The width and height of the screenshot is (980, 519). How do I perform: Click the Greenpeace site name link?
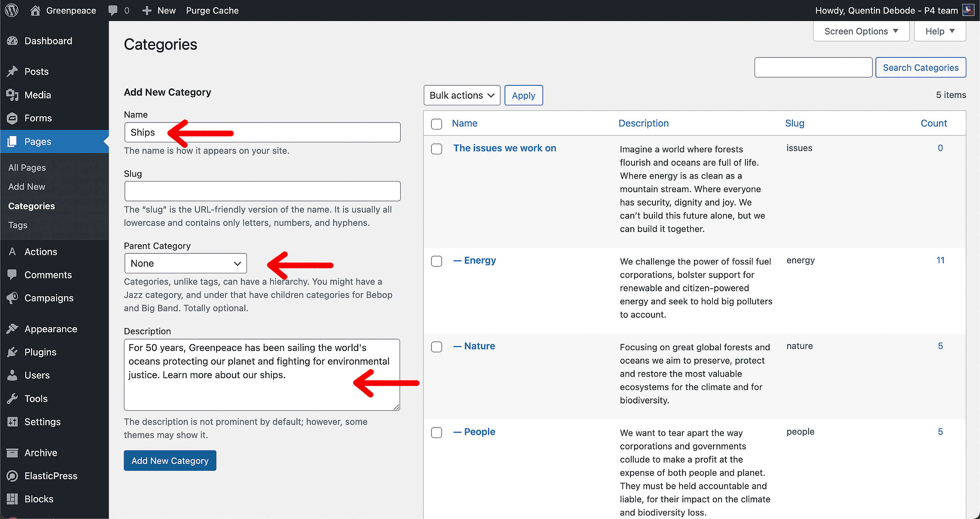click(x=71, y=10)
